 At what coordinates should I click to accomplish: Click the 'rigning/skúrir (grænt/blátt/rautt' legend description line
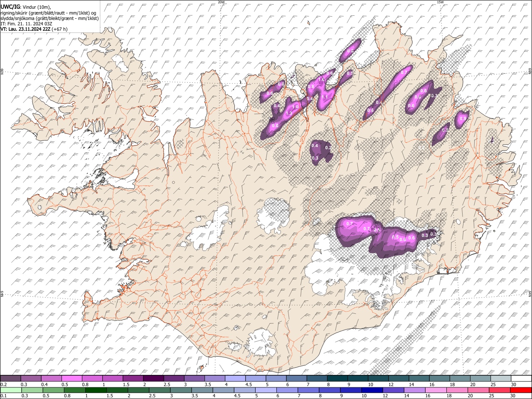point(48,12)
